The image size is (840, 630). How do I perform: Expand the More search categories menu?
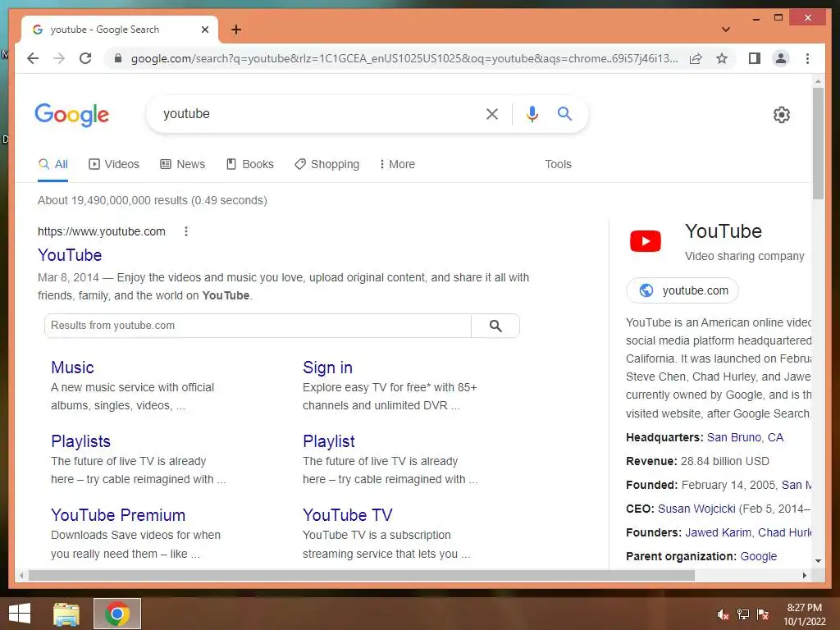coord(397,164)
